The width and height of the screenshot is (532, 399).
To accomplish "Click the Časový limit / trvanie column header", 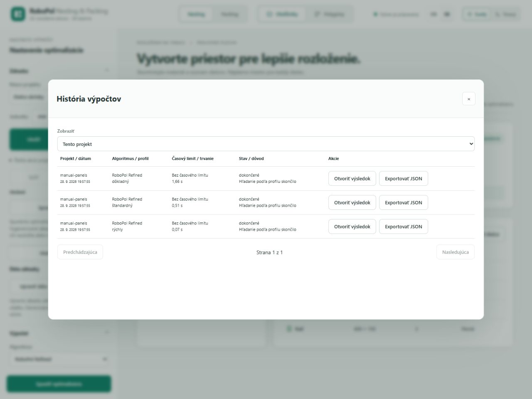I will pos(192,159).
